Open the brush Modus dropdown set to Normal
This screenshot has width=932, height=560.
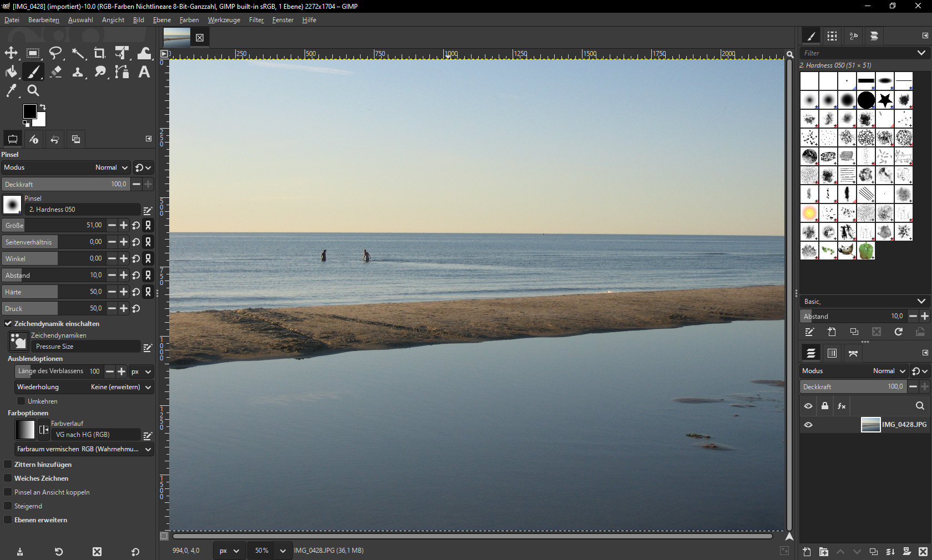point(111,167)
